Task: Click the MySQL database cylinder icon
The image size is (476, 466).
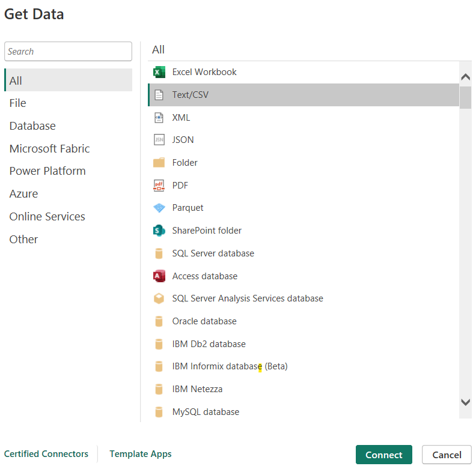Action: pyautogui.click(x=159, y=412)
